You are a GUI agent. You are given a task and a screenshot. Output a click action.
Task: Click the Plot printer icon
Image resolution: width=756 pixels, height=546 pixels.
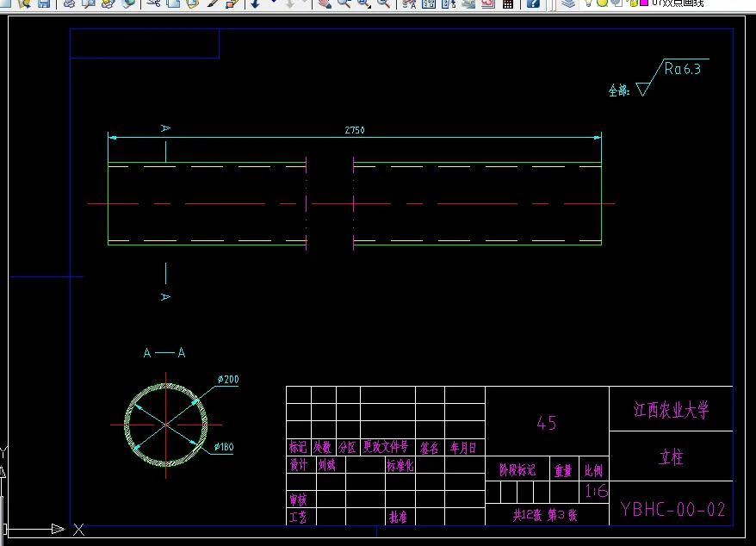[x=69, y=3]
